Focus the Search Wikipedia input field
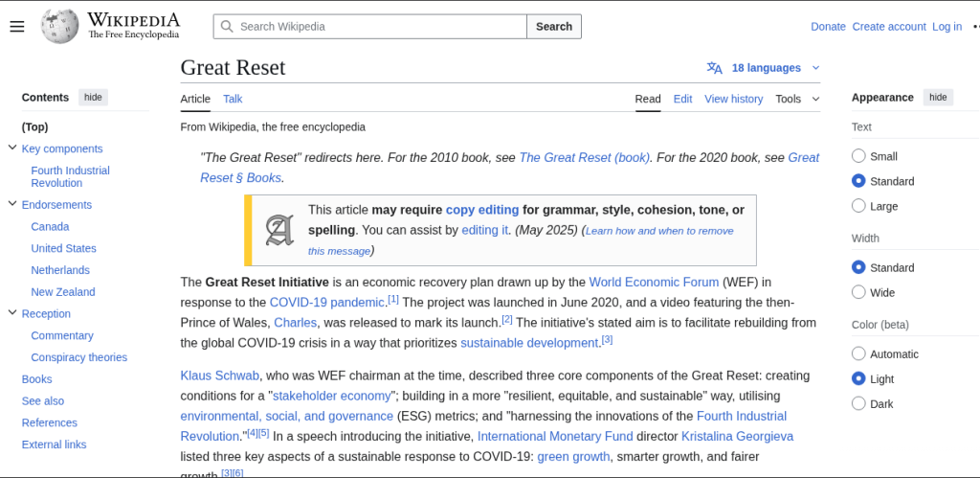This screenshot has width=980, height=478. pyautogui.click(x=370, y=26)
